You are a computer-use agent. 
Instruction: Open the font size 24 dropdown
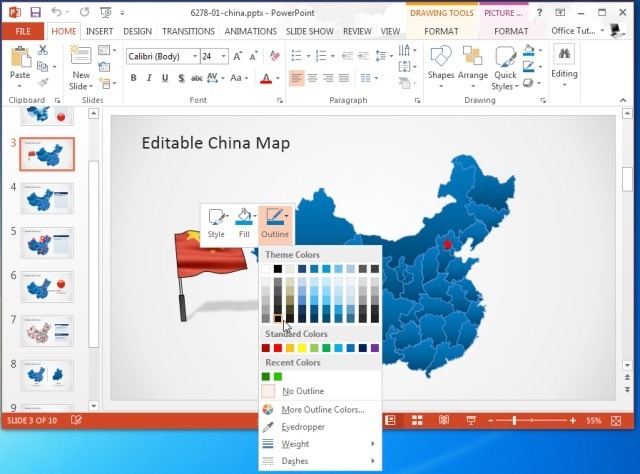[x=224, y=56]
